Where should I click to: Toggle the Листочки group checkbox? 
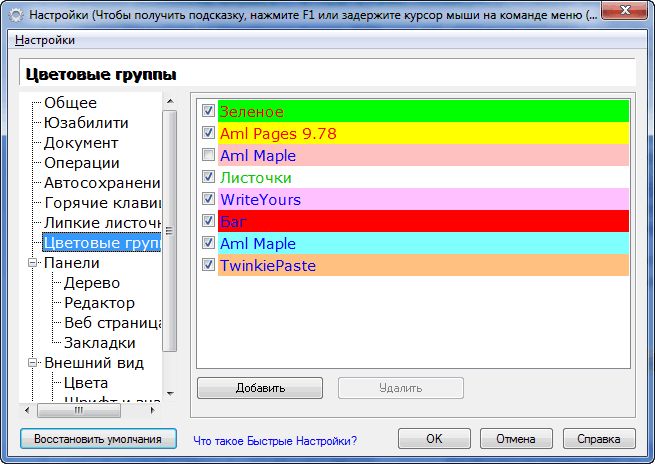tap(208, 177)
